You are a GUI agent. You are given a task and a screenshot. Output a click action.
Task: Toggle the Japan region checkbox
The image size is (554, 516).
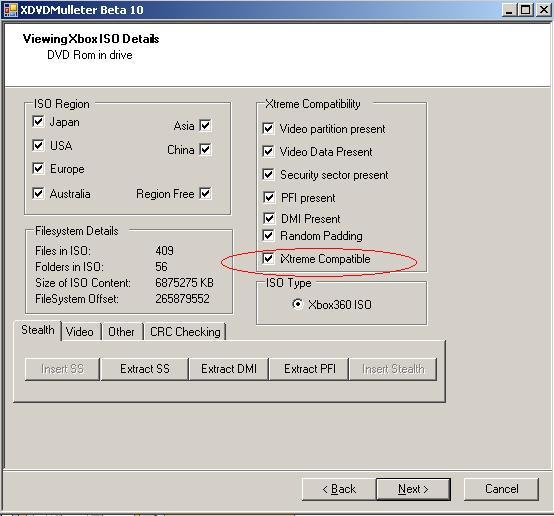pyautogui.click(x=38, y=122)
